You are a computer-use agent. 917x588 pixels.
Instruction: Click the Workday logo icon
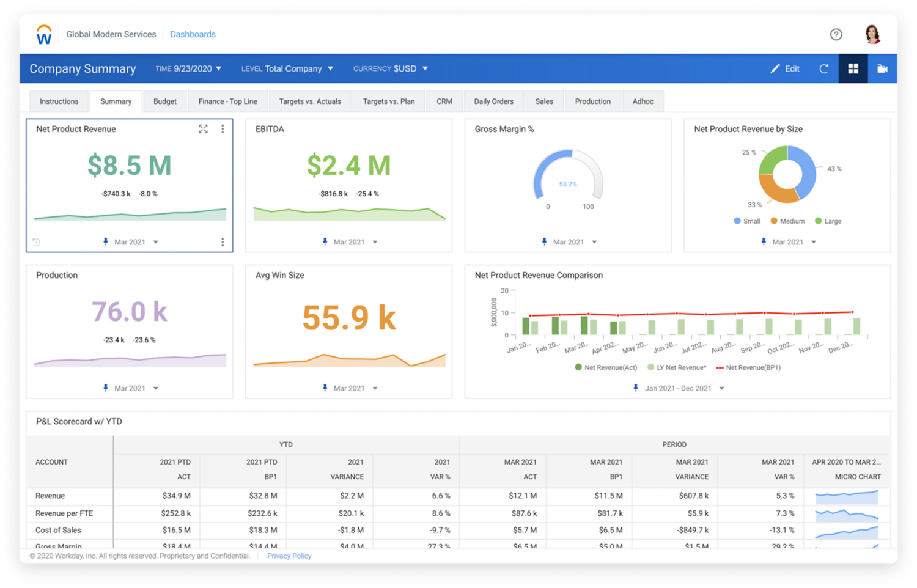(x=43, y=34)
